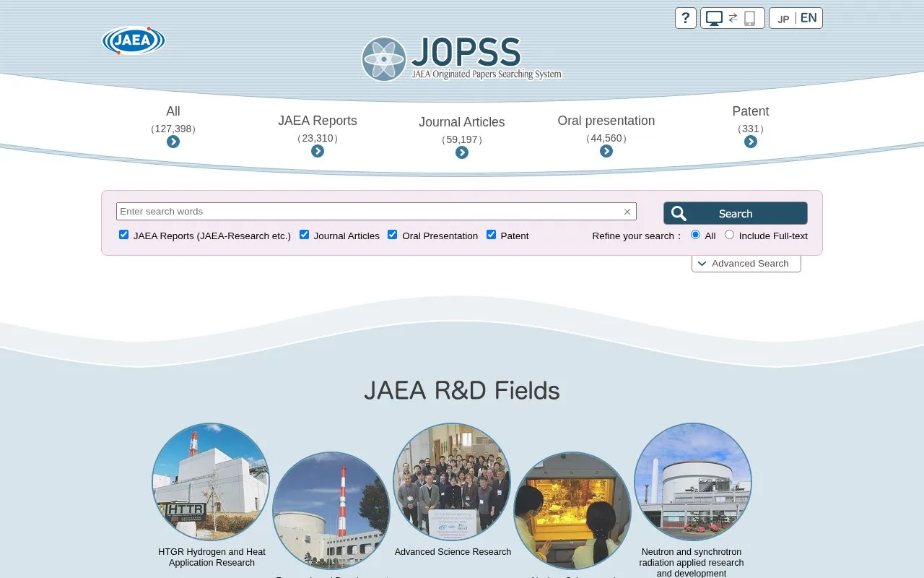
Task: Select the All refine radio button
Action: [x=696, y=235]
